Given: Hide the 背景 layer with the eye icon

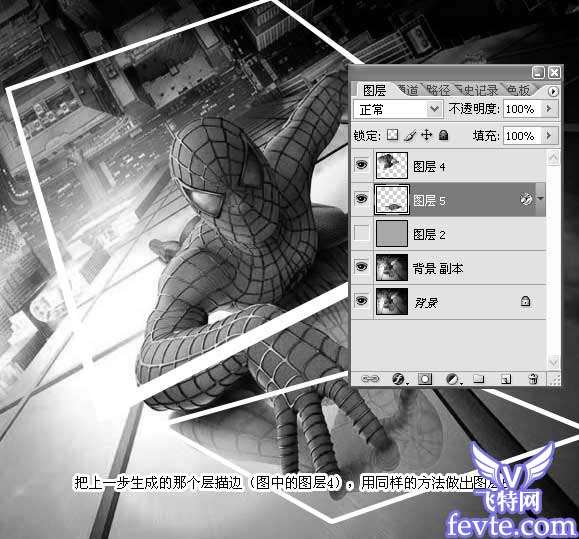Looking at the screenshot, I should [362, 301].
